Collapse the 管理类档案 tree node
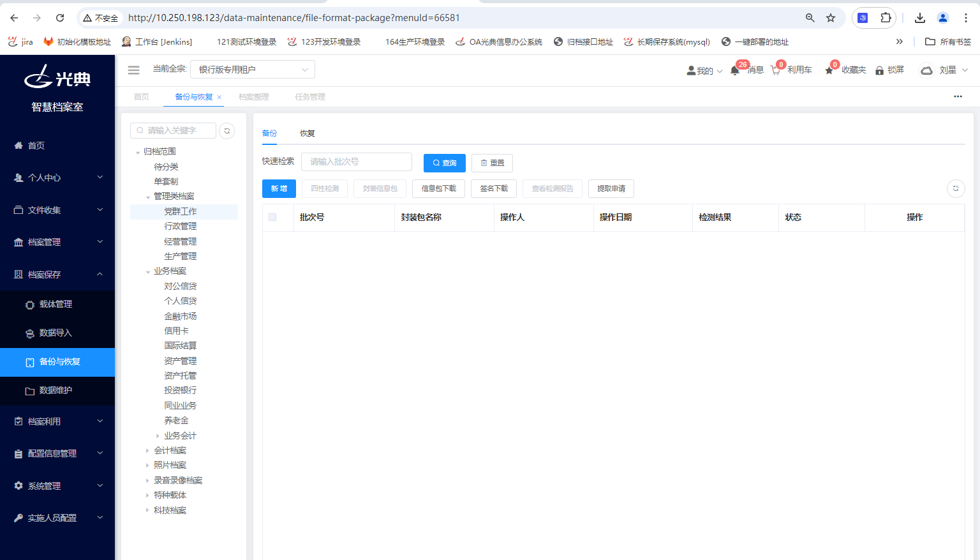This screenshot has width=980, height=560. pos(148,197)
